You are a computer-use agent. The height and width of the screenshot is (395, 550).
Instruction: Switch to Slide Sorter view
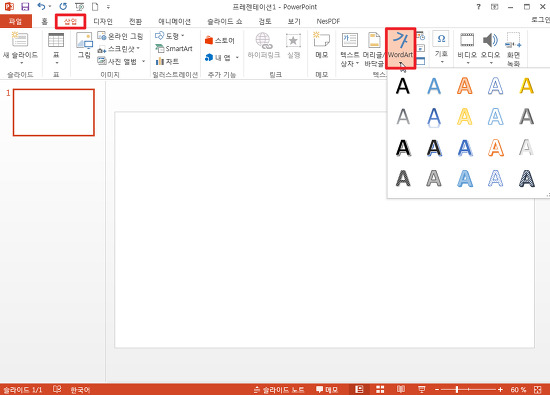point(380,389)
